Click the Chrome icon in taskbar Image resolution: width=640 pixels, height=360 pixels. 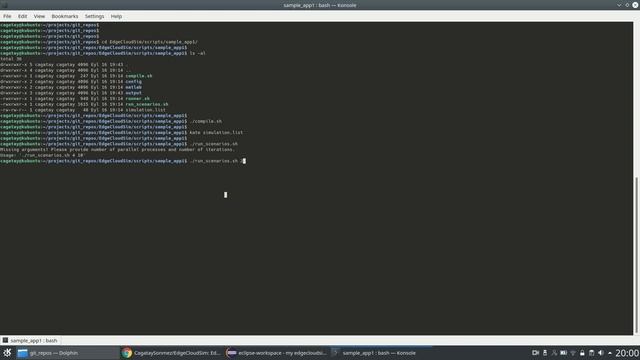coord(127,353)
